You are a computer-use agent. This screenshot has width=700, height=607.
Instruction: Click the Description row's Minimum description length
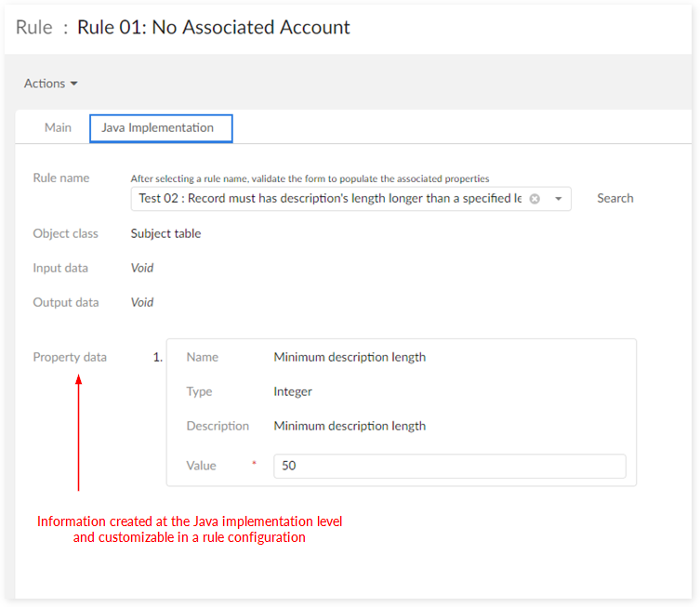click(350, 426)
